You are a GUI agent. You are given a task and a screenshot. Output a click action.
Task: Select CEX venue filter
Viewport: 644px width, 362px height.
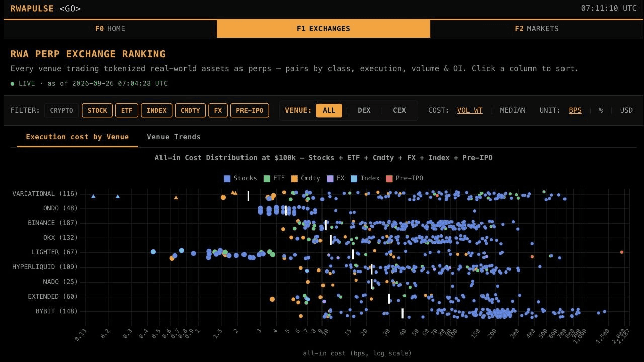point(399,110)
